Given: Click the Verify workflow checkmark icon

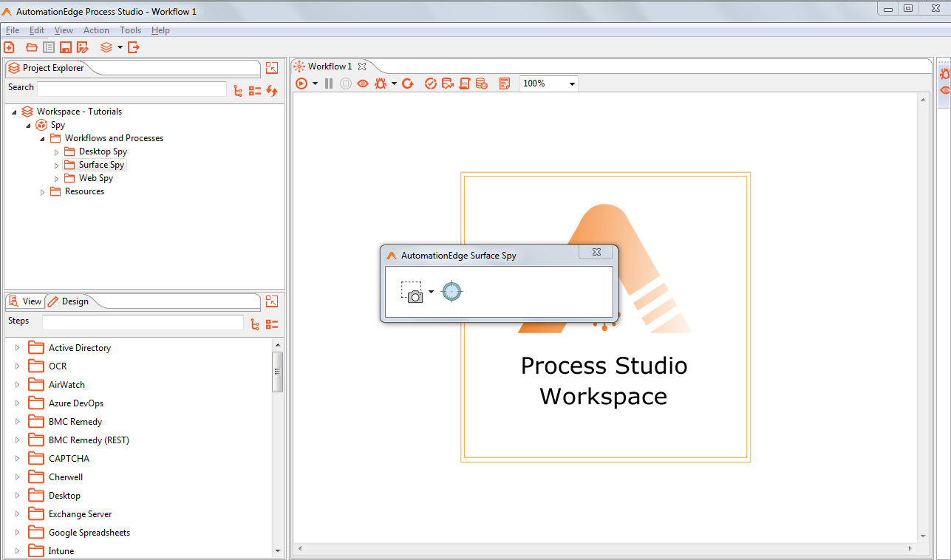Looking at the screenshot, I should pyautogui.click(x=431, y=83).
